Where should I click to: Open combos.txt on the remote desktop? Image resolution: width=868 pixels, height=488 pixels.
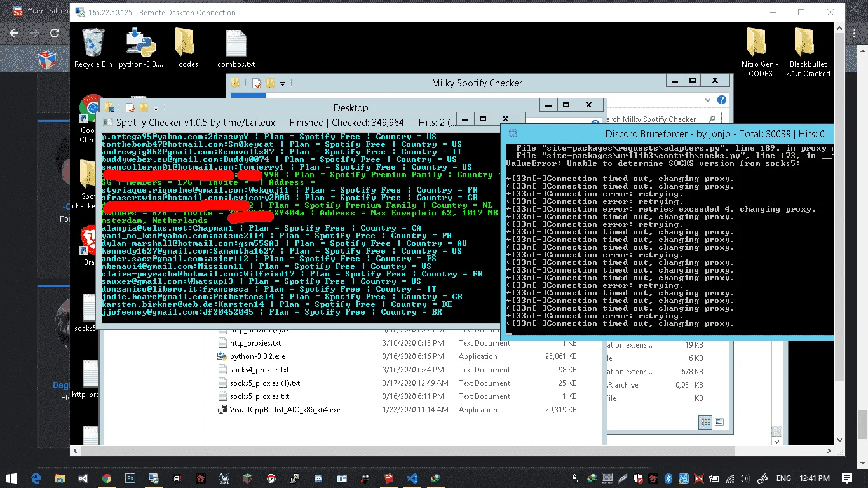tap(236, 48)
